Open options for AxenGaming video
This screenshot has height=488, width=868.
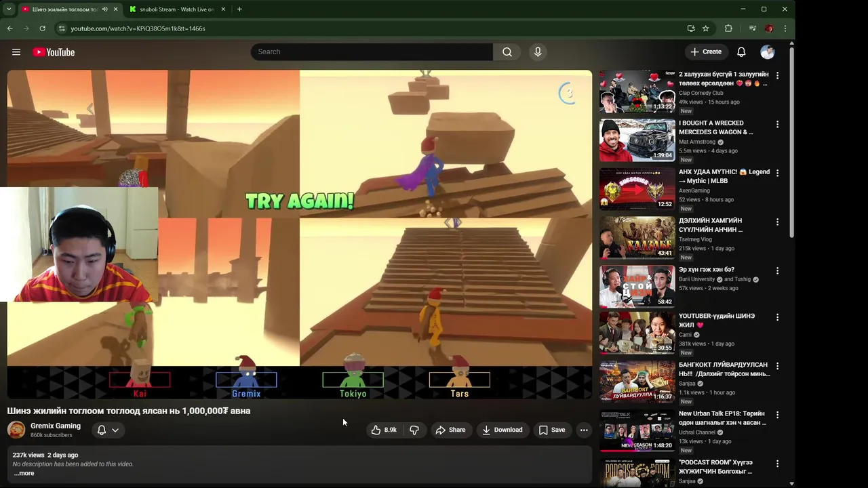(777, 173)
